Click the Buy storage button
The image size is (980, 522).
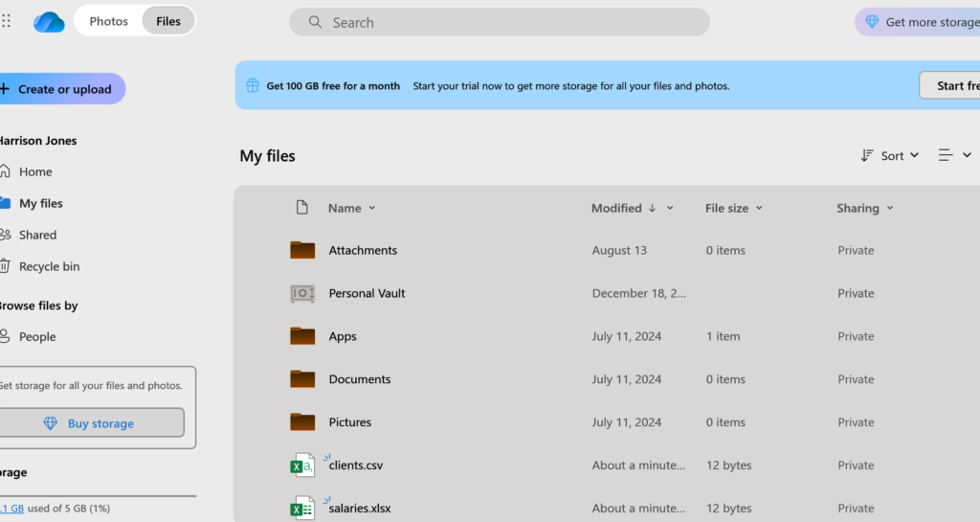(x=92, y=423)
